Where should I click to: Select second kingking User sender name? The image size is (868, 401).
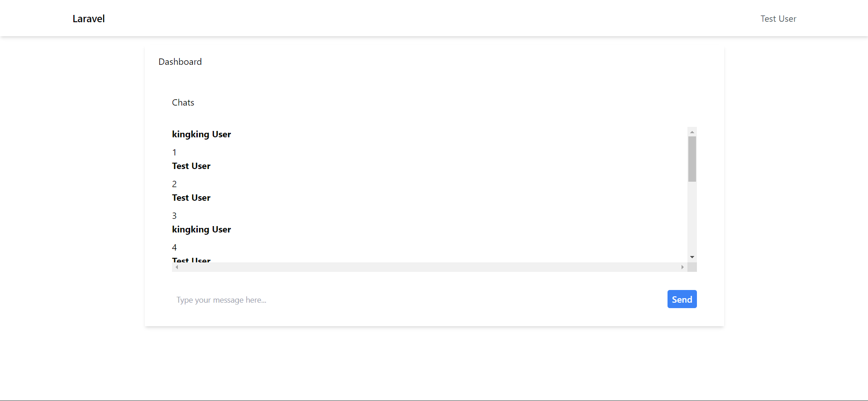(x=201, y=229)
